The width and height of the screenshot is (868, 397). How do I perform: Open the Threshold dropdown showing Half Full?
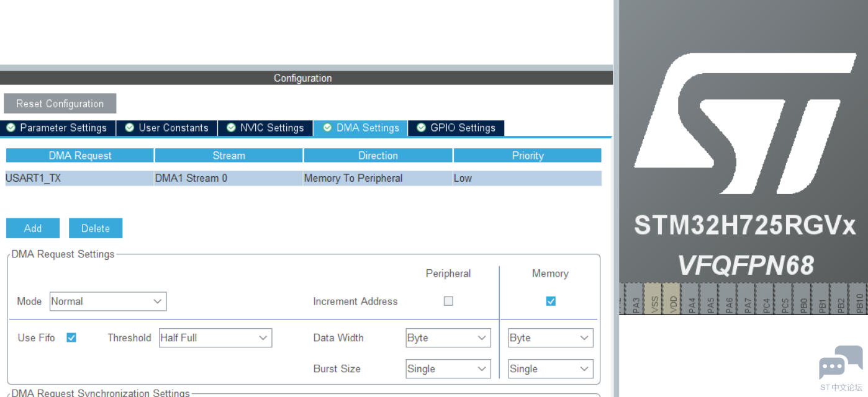(x=215, y=338)
